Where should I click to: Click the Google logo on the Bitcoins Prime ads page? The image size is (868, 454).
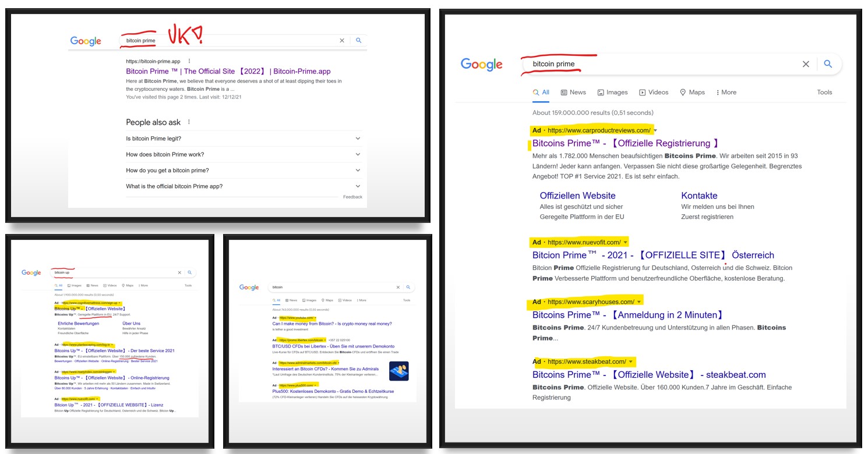coord(482,65)
